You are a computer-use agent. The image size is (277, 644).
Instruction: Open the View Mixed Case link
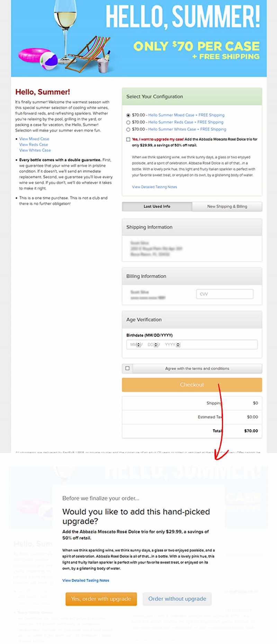34,139
